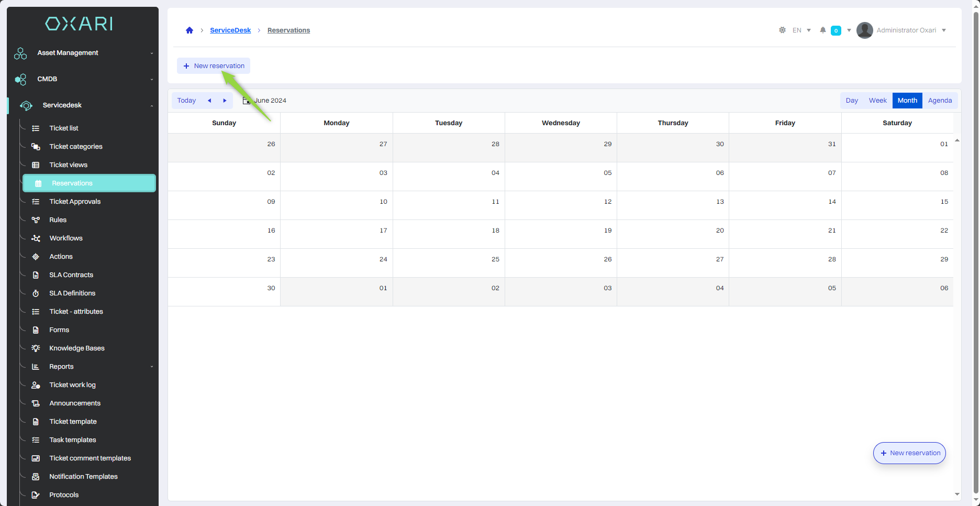Select the Day view tab

[x=852, y=101]
